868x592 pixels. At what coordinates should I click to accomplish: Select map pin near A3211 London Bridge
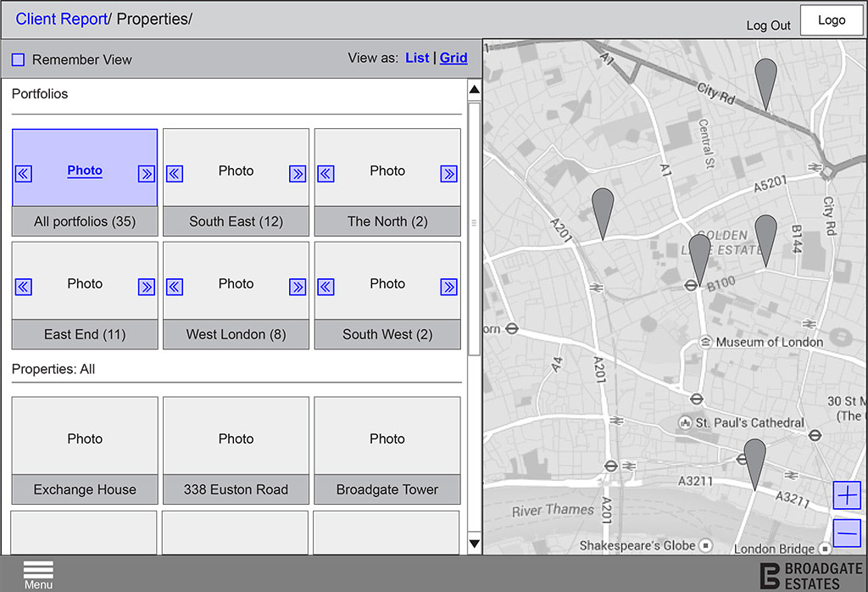click(754, 465)
